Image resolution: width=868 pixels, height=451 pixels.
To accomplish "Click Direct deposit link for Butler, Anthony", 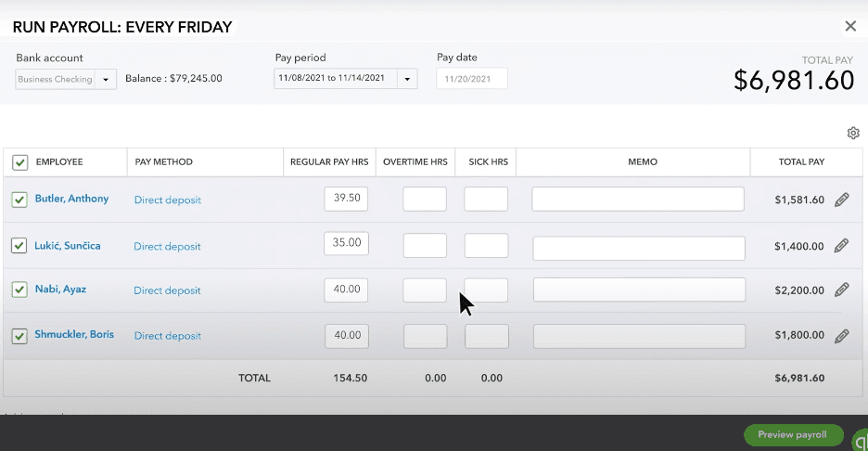I will click(168, 200).
